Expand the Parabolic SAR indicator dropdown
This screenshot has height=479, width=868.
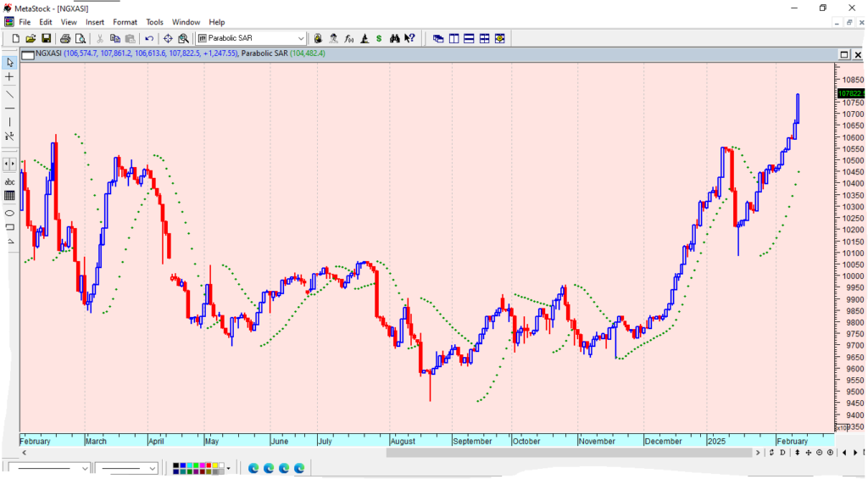[x=301, y=38]
